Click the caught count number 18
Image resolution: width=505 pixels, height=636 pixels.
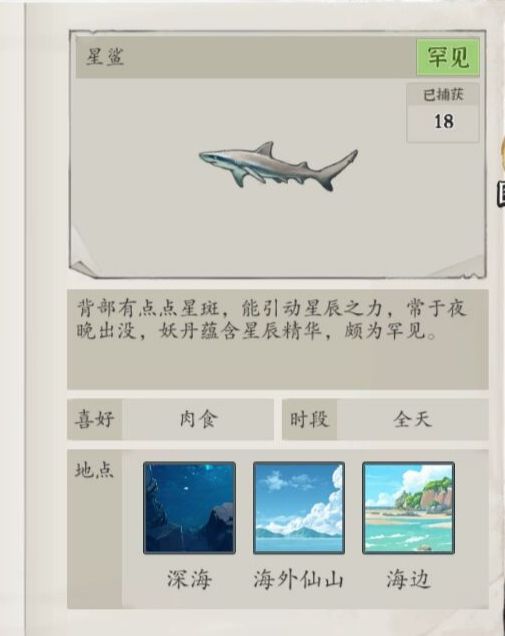(x=443, y=121)
